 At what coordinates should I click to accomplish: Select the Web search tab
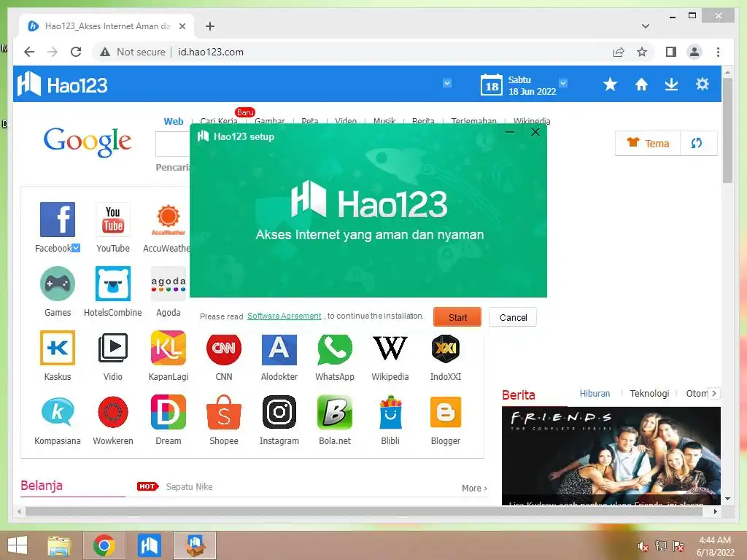[174, 121]
